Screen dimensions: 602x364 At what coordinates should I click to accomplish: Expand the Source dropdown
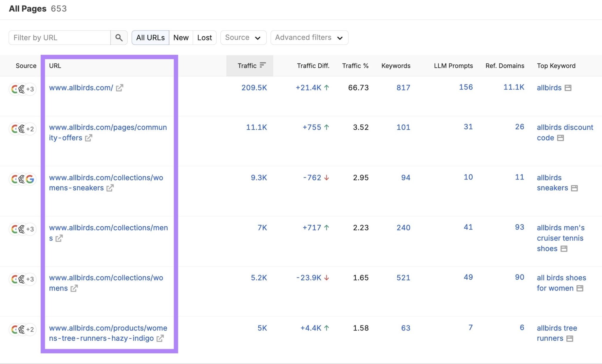243,38
